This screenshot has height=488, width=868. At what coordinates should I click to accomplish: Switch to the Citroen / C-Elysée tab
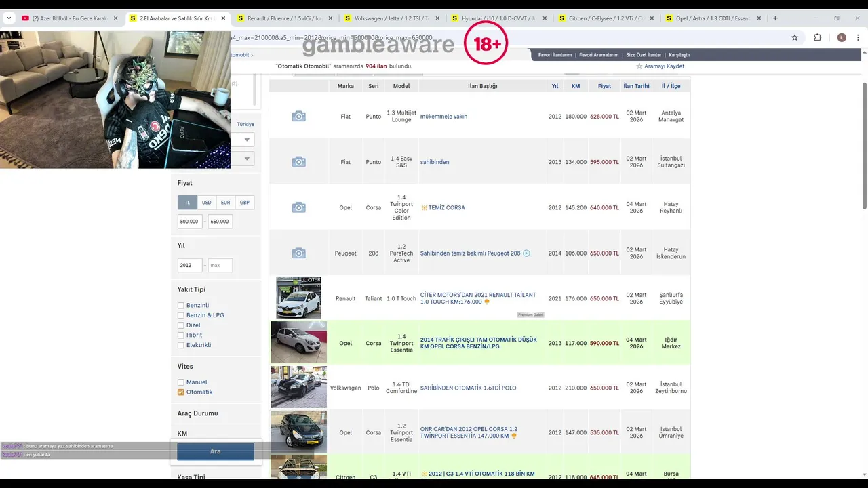606,18
